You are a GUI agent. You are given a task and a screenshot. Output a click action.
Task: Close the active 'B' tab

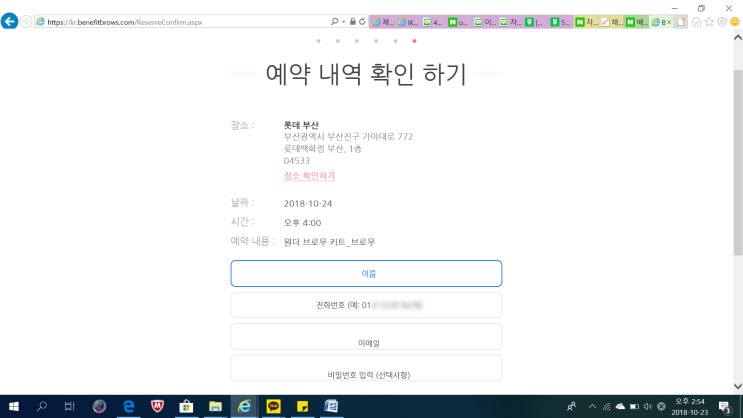[x=669, y=22]
